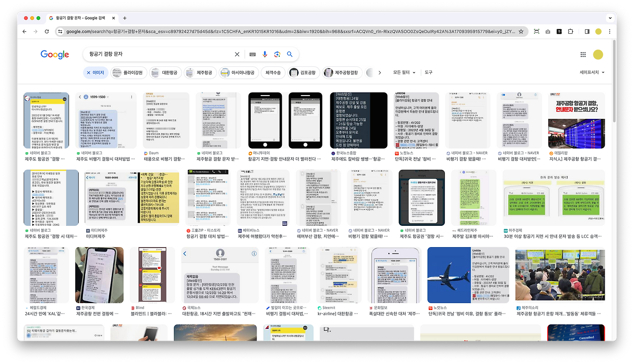Image resolution: width=634 pixels, height=364 pixels.
Task: Focus the address bar URL
Action: (x=290, y=31)
